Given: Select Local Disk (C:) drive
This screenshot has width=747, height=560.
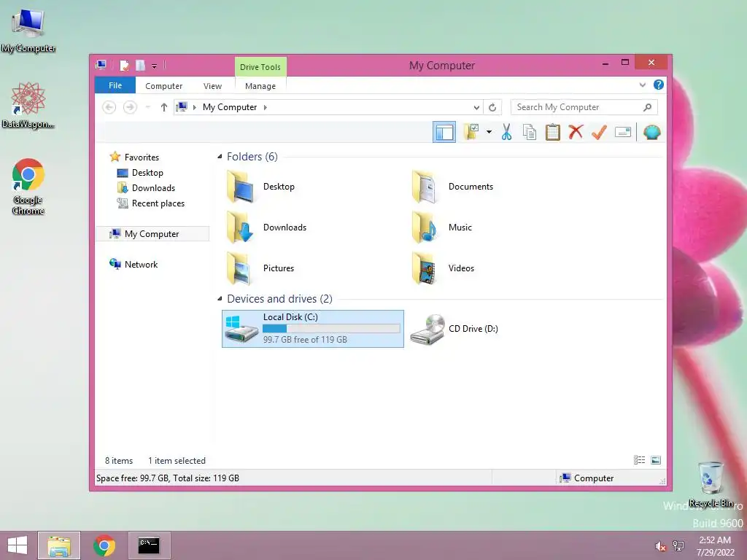Looking at the screenshot, I should click(x=312, y=329).
